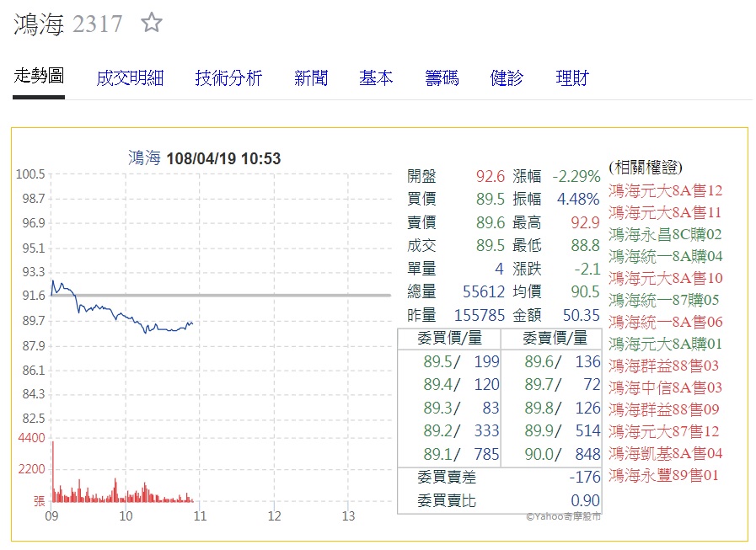This screenshot has height=550, width=756.
Task: Click bid row 89.2/ 333
Action: click(461, 430)
